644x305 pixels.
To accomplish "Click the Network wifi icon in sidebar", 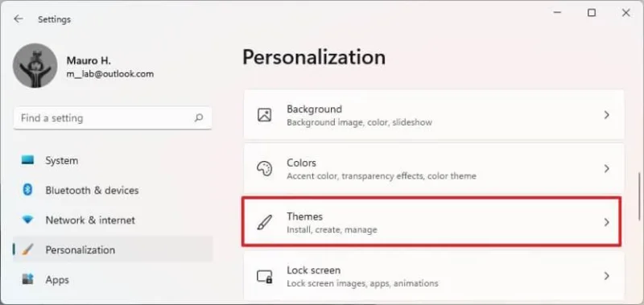I will pyautogui.click(x=27, y=220).
